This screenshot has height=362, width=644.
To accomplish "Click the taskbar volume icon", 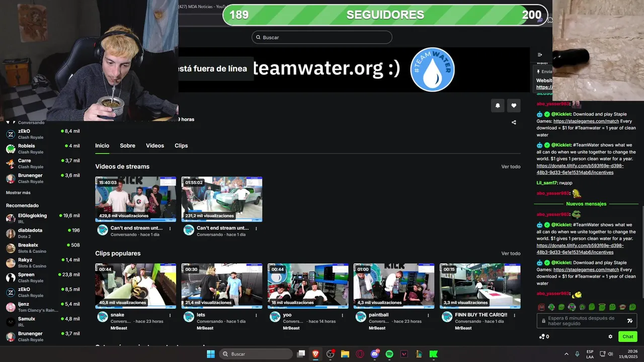I will coord(611,354).
